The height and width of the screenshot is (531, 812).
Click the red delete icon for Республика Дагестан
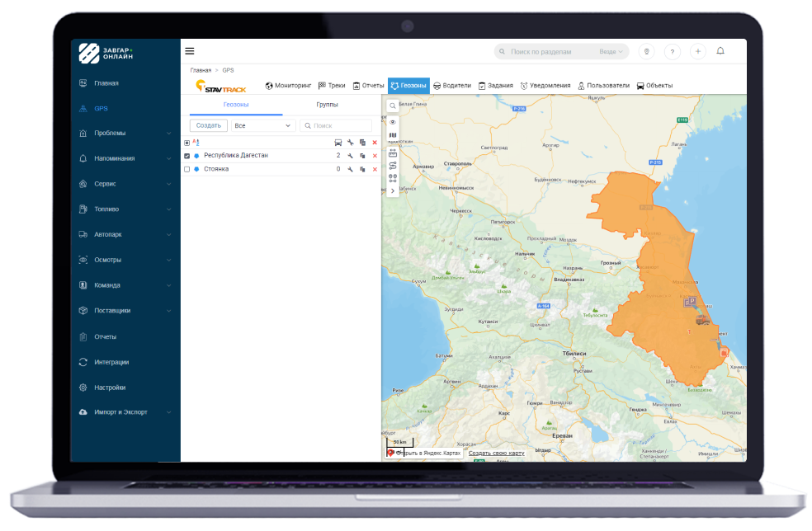pyautogui.click(x=373, y=155)
